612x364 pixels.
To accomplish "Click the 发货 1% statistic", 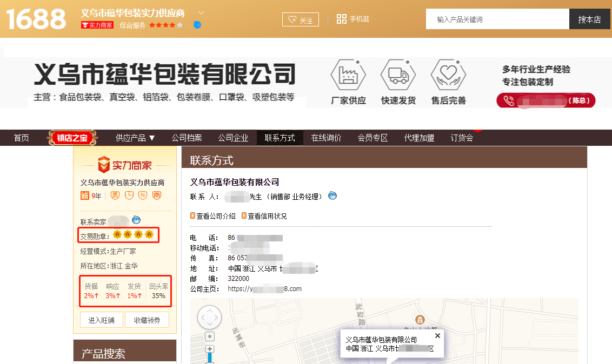I will pos(135,291).
